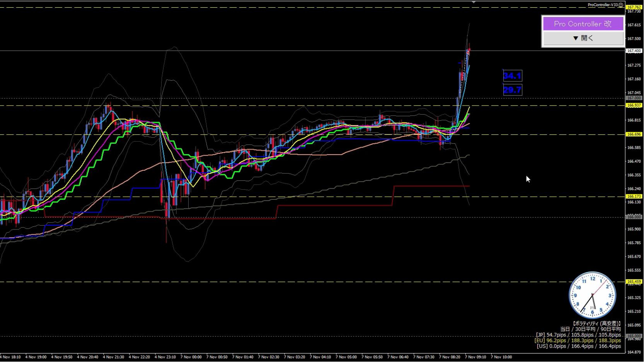Click the yellow 166.937 price level tag
644x362 pixels.
click(x=634, y=105)
